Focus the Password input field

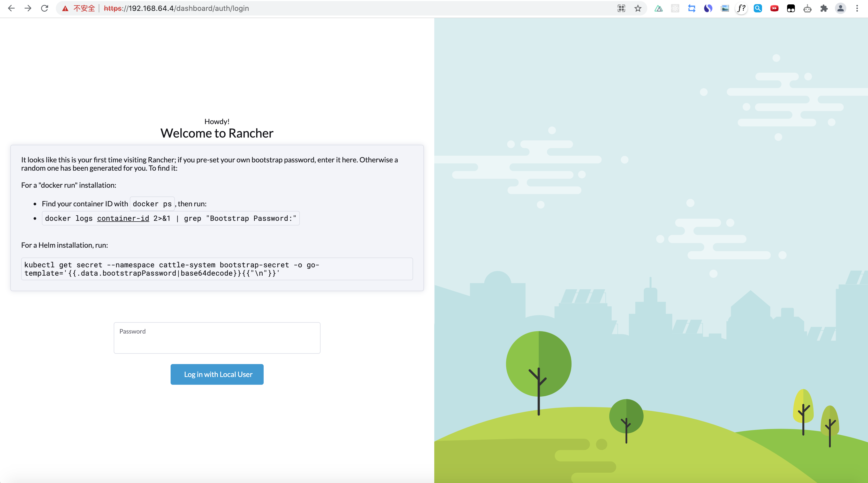point(217,338)
